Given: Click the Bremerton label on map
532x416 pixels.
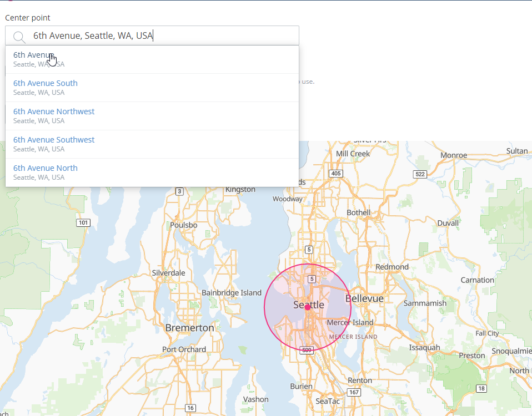Looking at the screenshot, I should pyautogui.click(x=190, y=328).
